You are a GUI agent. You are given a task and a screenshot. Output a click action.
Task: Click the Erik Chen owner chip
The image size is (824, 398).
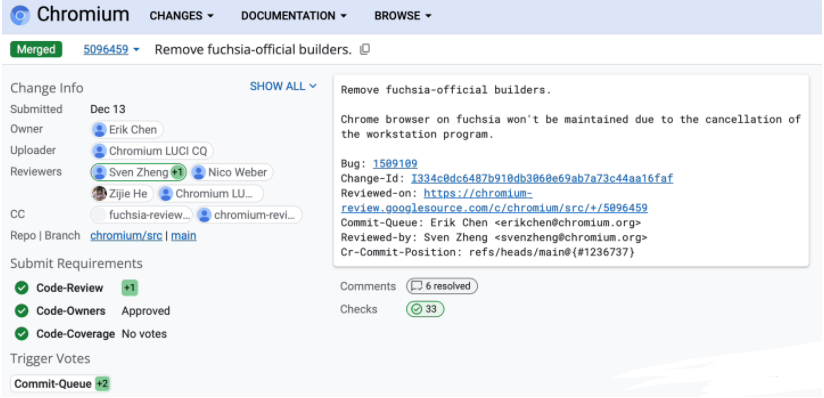click(127, 130)
